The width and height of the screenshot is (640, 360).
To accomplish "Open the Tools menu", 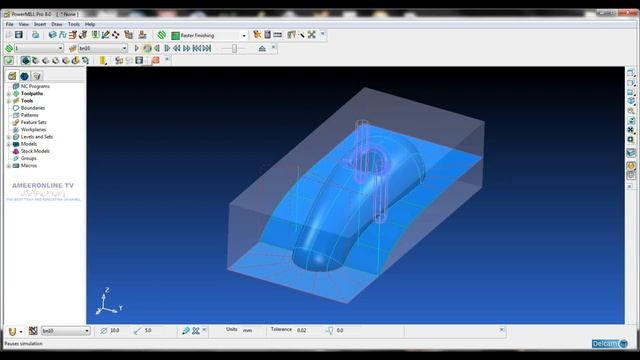I will tap(74, 24).
